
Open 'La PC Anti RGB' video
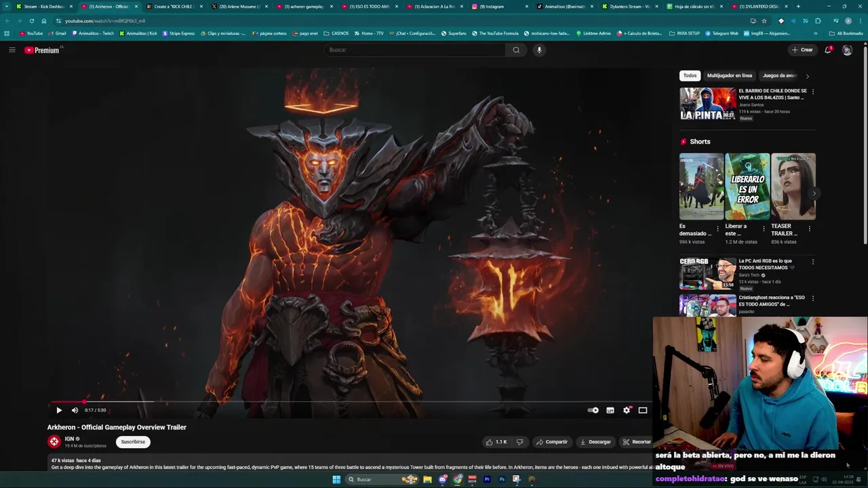[708, 273]
